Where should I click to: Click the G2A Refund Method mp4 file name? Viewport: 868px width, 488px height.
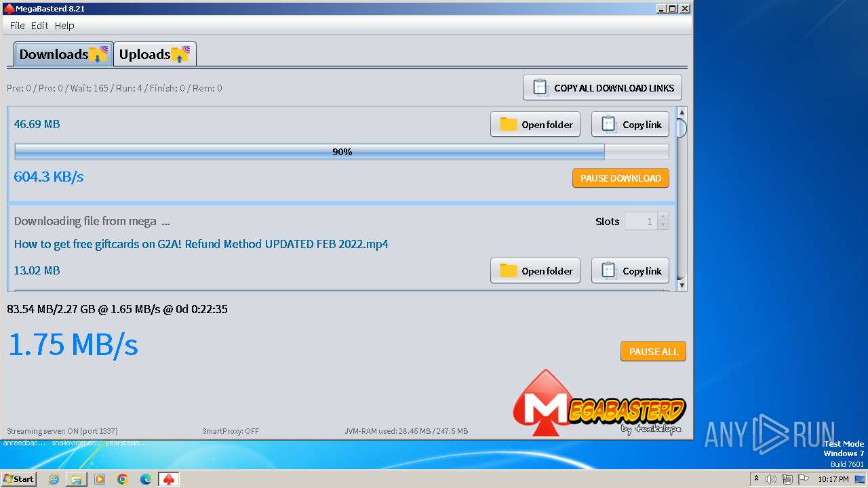point(201,244)
